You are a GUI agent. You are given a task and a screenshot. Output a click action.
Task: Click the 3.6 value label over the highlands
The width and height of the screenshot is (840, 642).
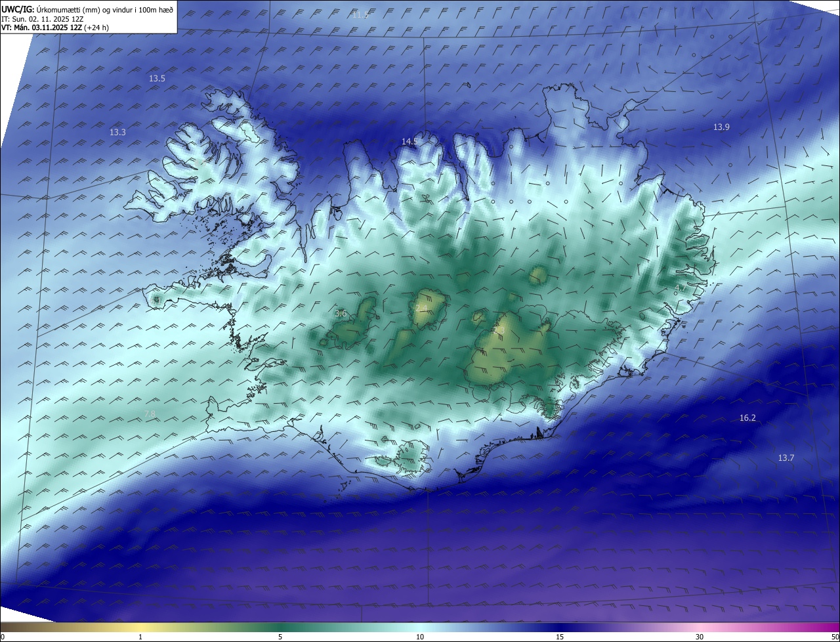click(x=341, y=314)
